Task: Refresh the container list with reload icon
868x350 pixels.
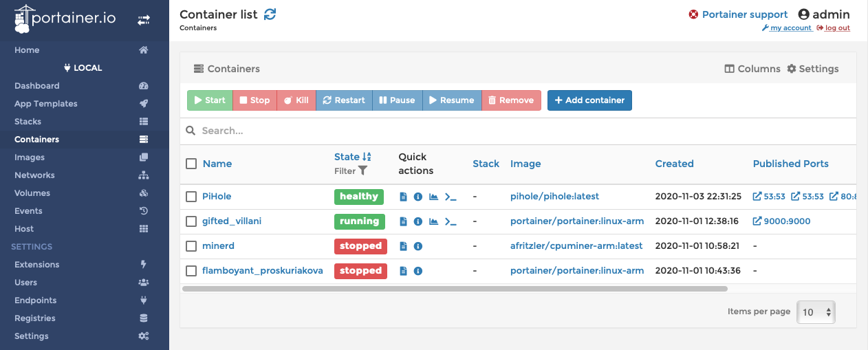Action: click(270, 14)
